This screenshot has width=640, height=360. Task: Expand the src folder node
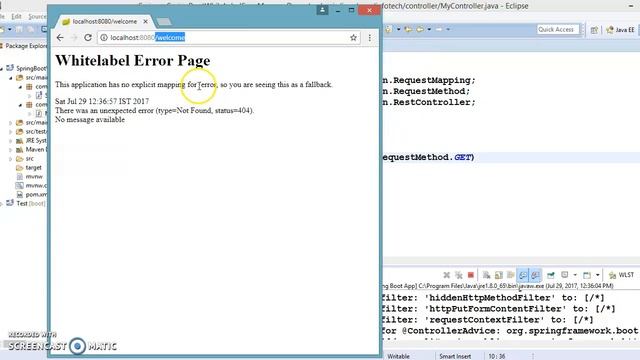pos(11,158)
